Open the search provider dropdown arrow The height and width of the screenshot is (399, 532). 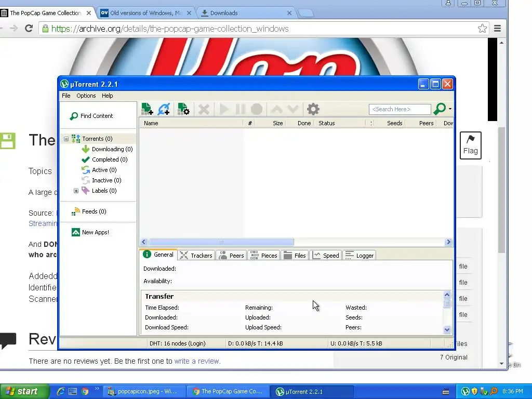(x=450, y=109)
